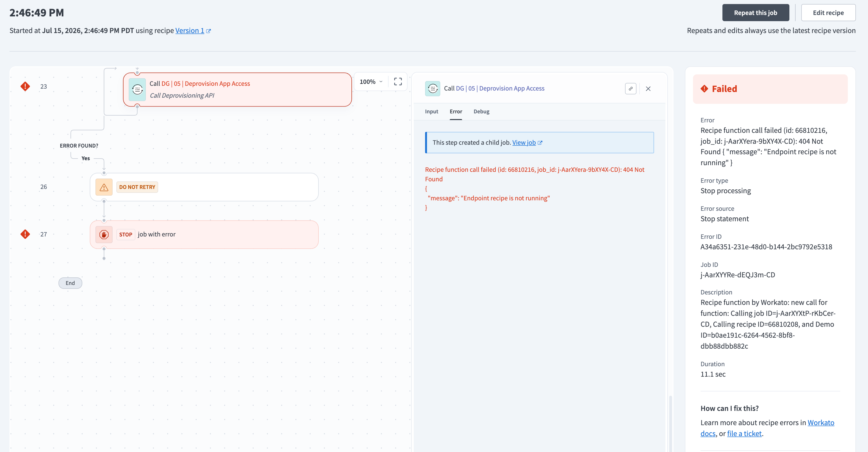The width and height of the screenshot is (868, 452).
Task: Close the step details panel
Action: pos(648,89)
